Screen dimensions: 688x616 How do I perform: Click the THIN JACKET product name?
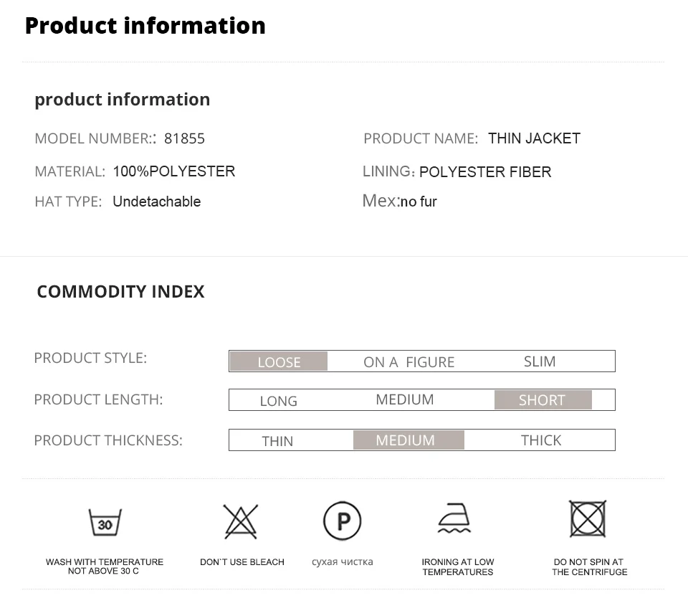(x=534, y=138)
